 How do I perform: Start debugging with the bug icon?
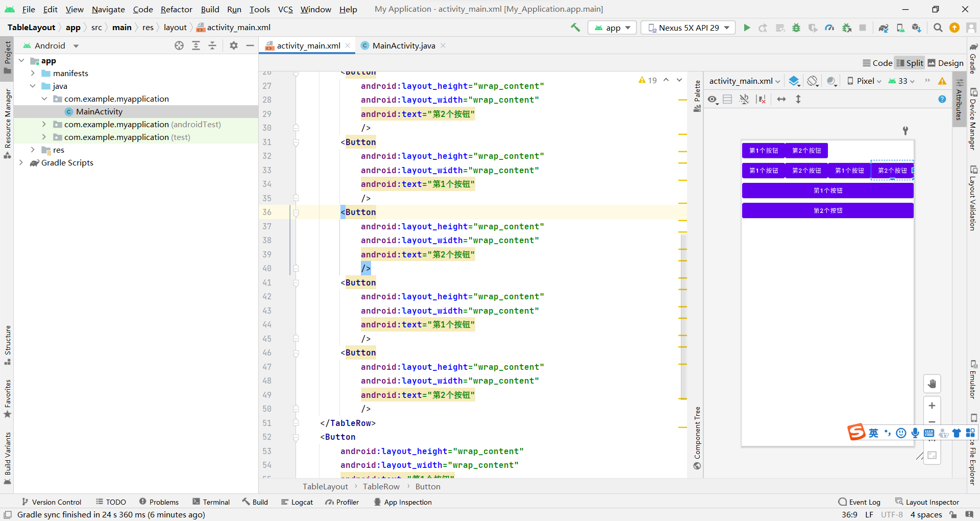[x=796, y=28]
